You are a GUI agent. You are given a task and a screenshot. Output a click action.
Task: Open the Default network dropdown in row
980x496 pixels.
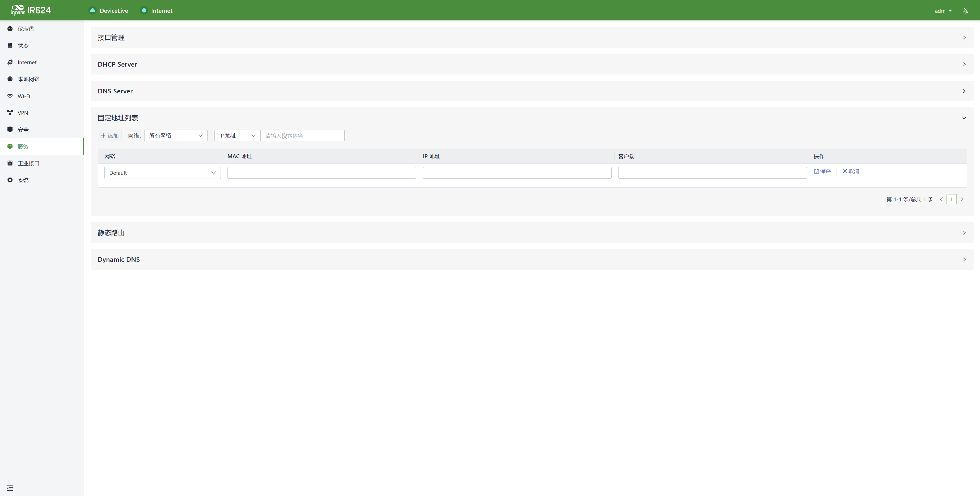click(162, 173)
